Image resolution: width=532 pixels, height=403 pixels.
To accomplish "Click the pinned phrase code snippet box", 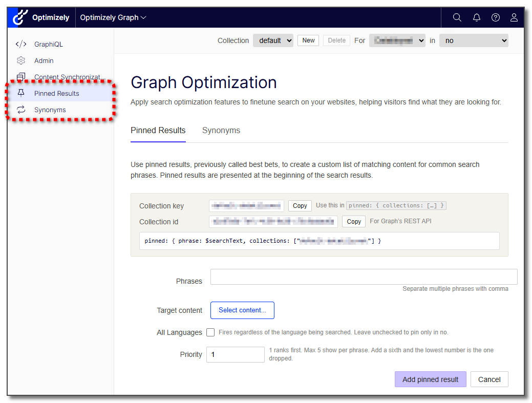I will pyautogui.click(x=320, y=241).
